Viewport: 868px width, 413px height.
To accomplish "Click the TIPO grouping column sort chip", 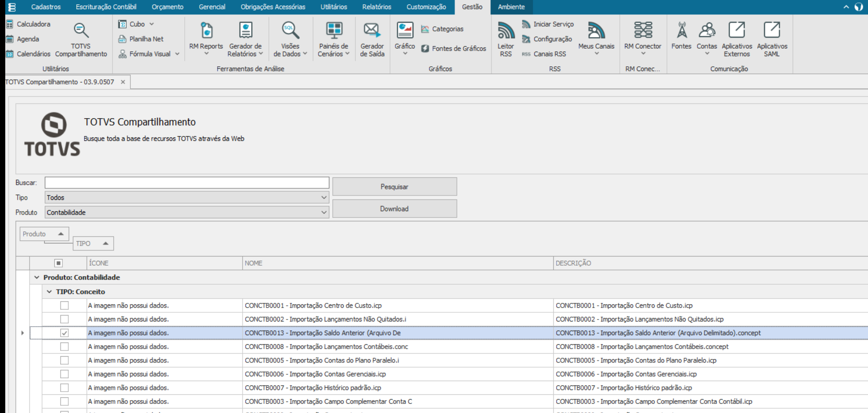I will coord(93,243).
